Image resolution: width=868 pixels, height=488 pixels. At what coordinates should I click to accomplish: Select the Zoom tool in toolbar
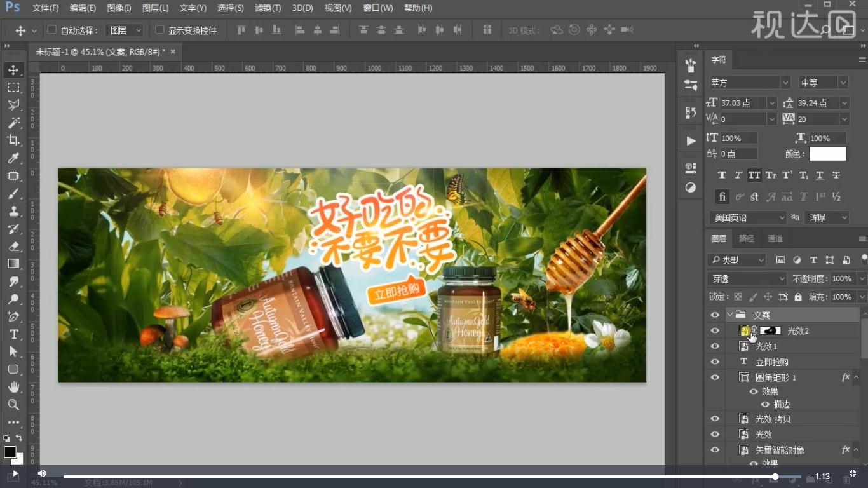point(13,405)
